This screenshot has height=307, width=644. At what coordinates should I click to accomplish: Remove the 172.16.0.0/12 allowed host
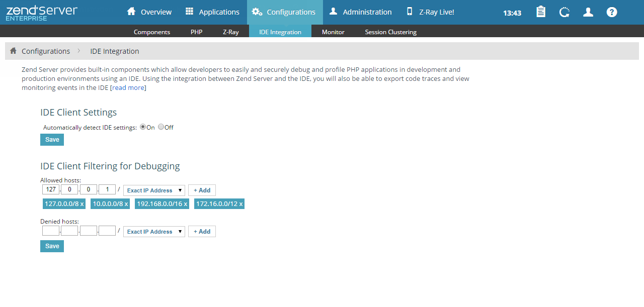[x=240, y=204]
